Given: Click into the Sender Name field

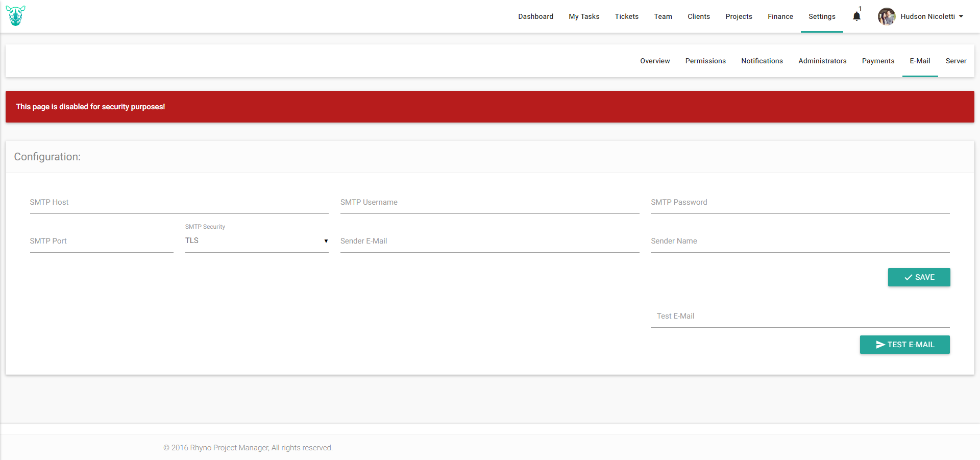Looking at the screenshot, I should (800, 241).
